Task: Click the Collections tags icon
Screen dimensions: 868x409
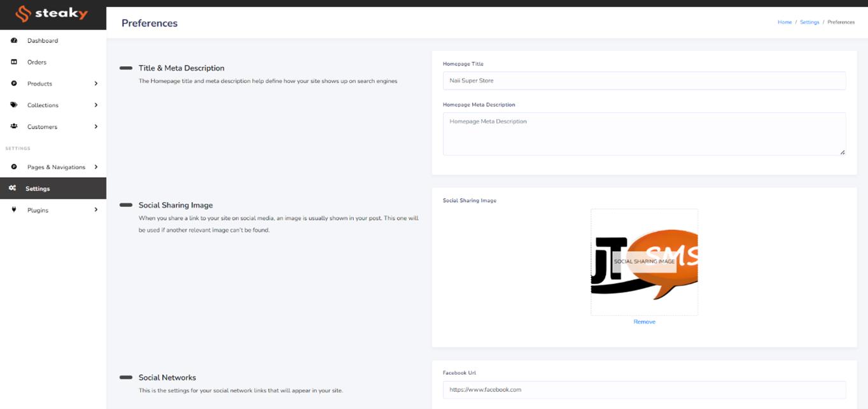Action: point(14,105)
